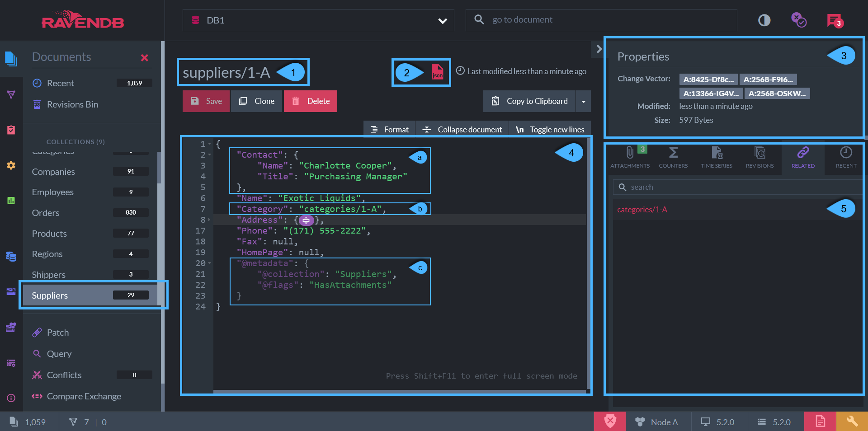Open notifications with 3 badge
868x431 pixels.
pyautogui.click(x=835, y=21)
